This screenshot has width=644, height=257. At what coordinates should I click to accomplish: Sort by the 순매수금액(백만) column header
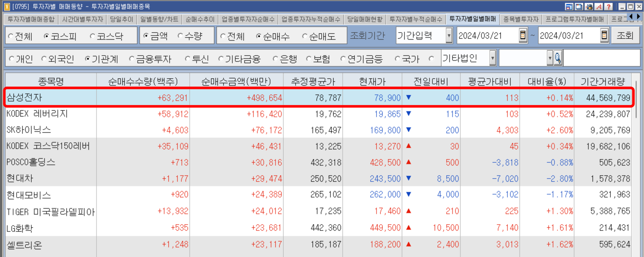(236, 81)
